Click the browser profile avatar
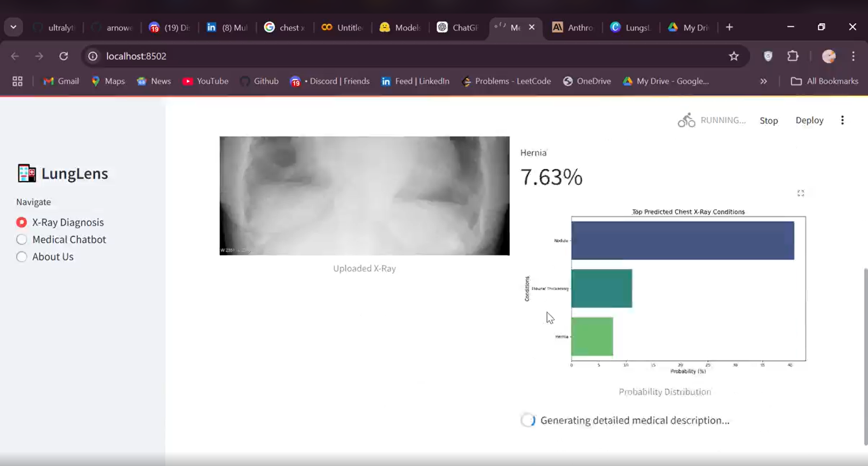The image size is (868, 466). click(x=828, y=56)
